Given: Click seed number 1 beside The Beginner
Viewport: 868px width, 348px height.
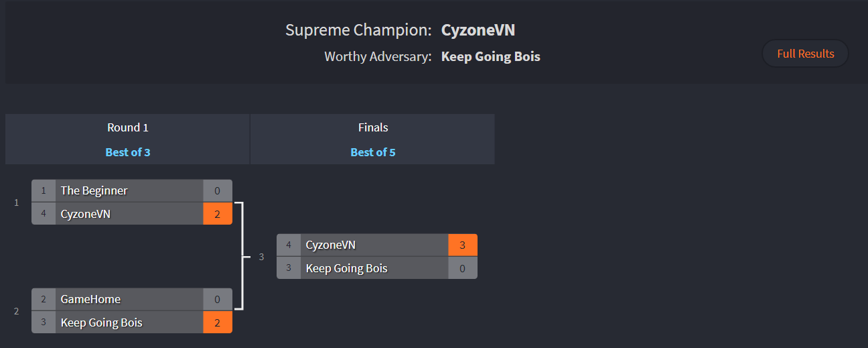Looking at the screenshot, I should click(44, 190).
